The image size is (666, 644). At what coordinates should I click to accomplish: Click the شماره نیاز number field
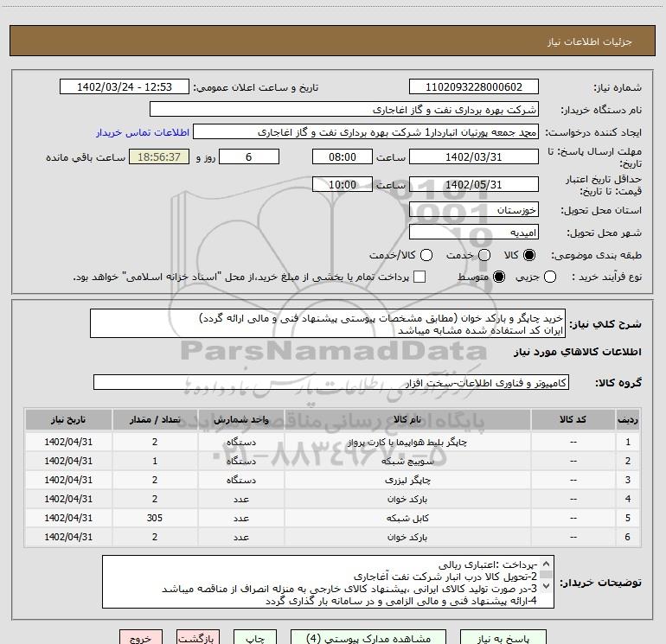[x=474, y=86]
